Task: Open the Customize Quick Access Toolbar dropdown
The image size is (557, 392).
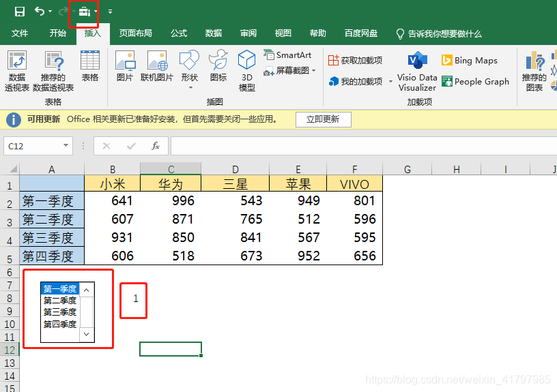Action: [110, 12]
